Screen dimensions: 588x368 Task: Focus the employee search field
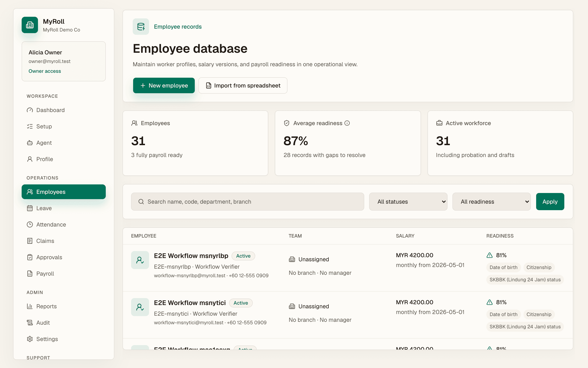248,202
